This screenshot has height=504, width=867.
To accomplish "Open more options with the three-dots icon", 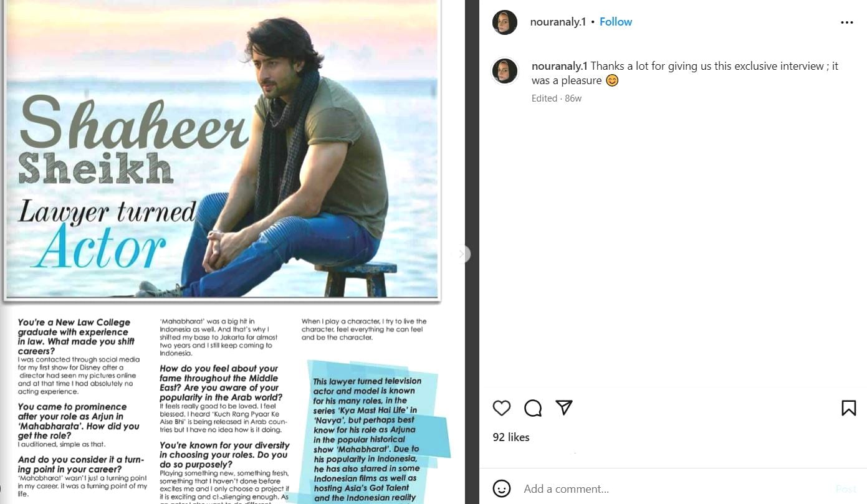I will (846, 22).
